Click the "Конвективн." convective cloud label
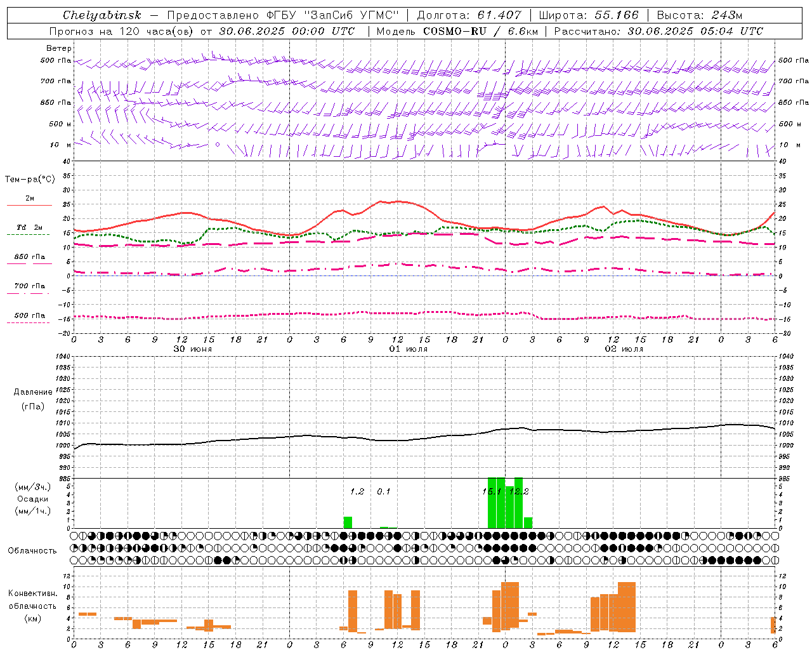The image size is (812, 650). (x=33, y=594)
